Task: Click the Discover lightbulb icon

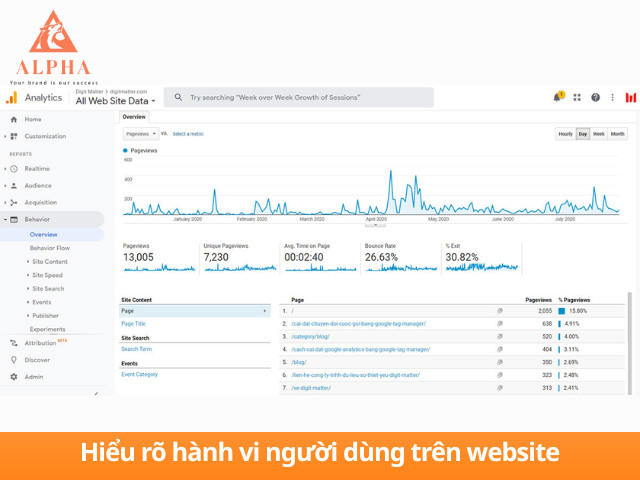Action: tap(14, 360)
